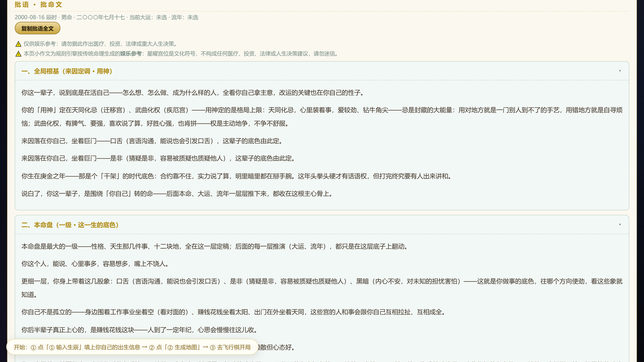Click the 二、本命盘（一级·这一生的底色）heading

pos(70,225)
